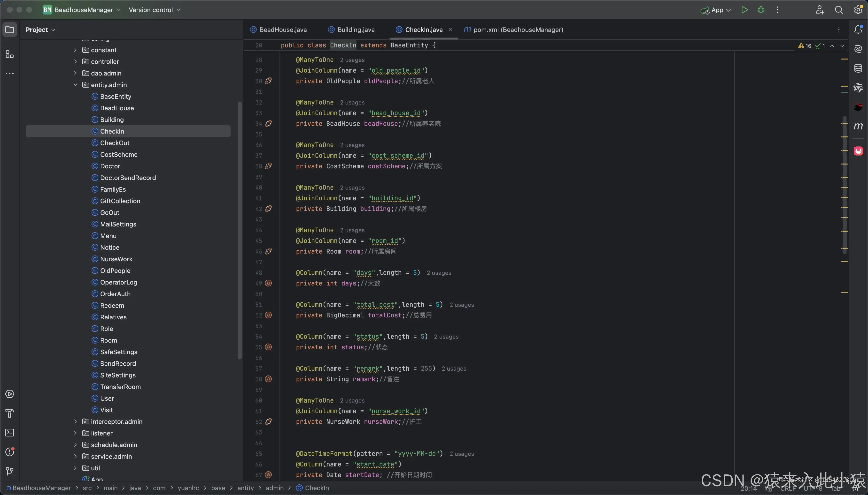Open the Version control dropdown
The height and width of the screenshot is (495, 868).
tap(155, 10)
